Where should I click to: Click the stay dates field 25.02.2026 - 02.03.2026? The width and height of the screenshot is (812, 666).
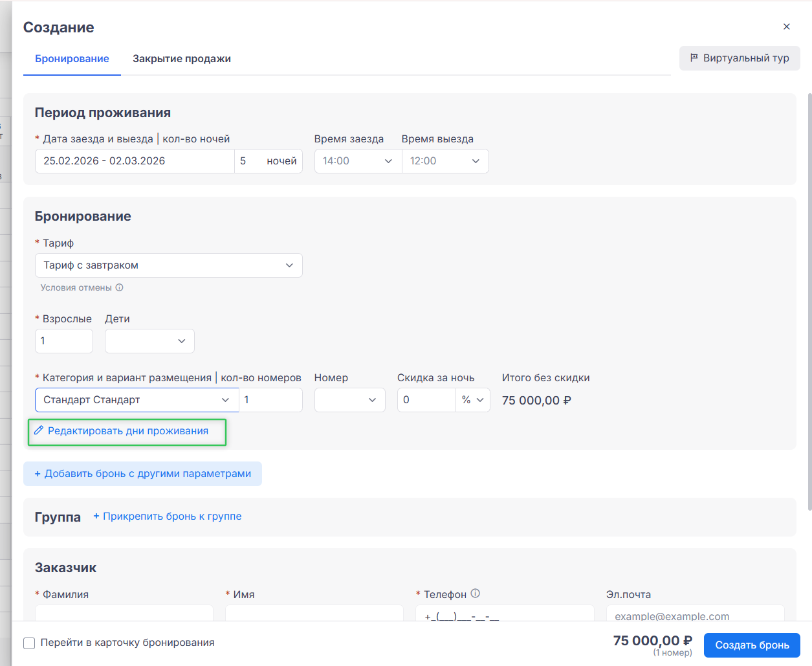[134, 161]
